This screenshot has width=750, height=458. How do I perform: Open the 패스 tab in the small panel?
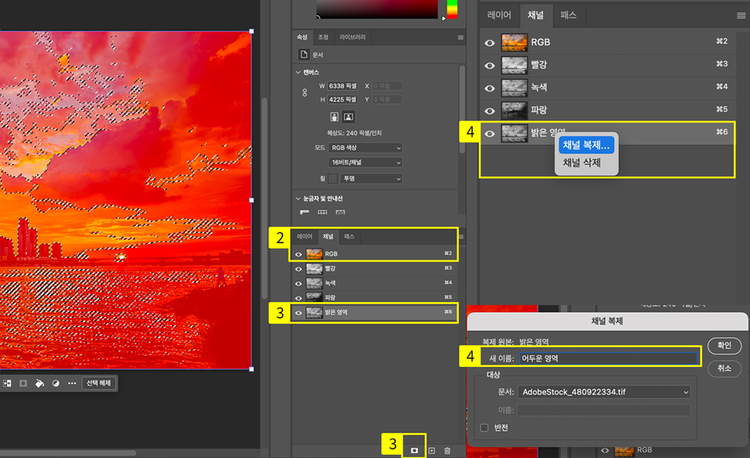[349, 237]
